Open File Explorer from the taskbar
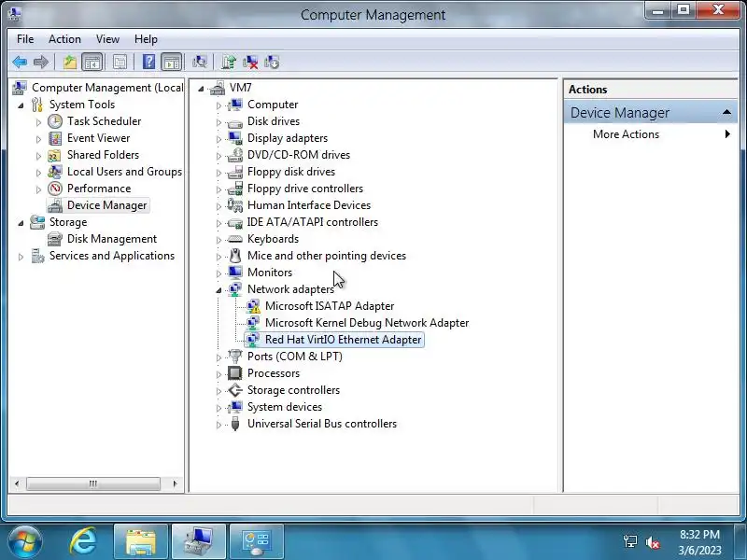The image size is (747, 560). [x=141, y=542]
